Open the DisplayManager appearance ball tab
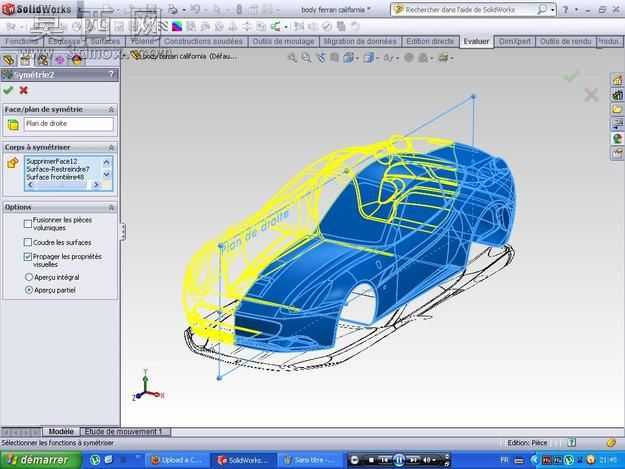Screen dimensions: 625x469 [x=77, y=60]
